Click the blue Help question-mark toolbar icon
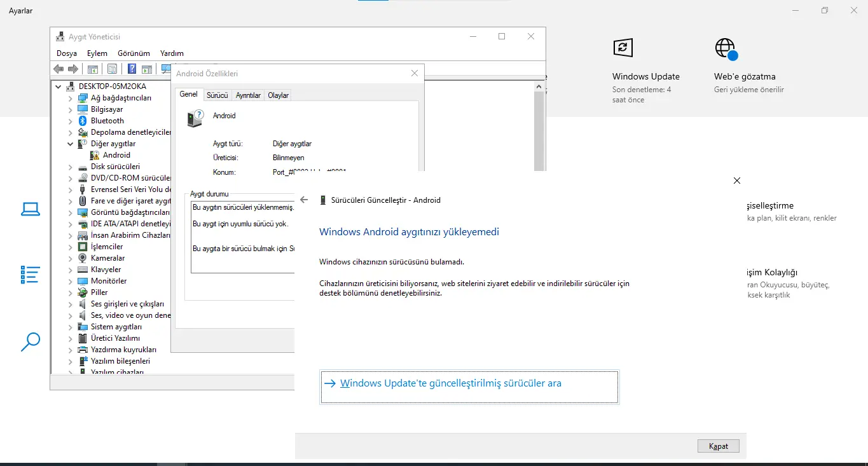This screenshot has height=466, width=868. tap(132, 69)
